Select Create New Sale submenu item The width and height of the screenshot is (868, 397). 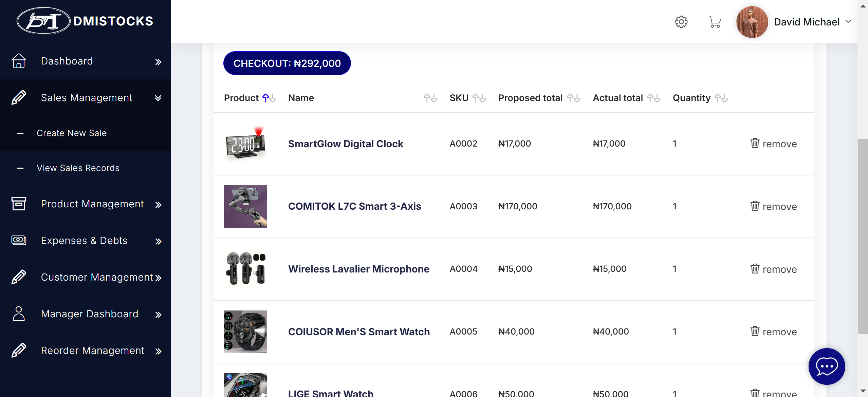(x=72, y=133)
